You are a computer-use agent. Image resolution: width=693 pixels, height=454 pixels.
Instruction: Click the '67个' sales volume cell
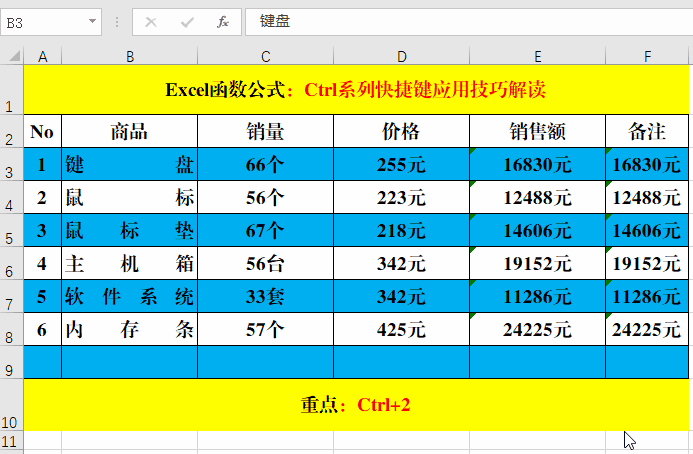click(x=265, y=230)
